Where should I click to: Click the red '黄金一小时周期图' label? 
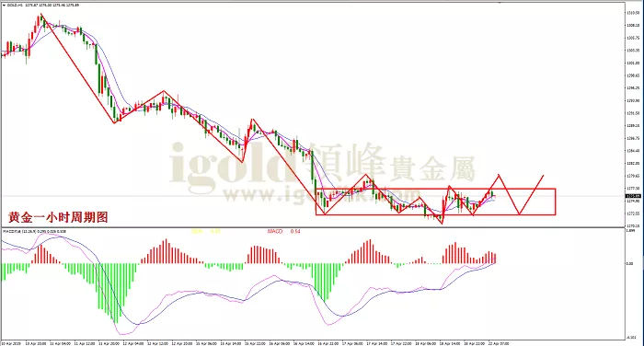click(x=58, y=217)
